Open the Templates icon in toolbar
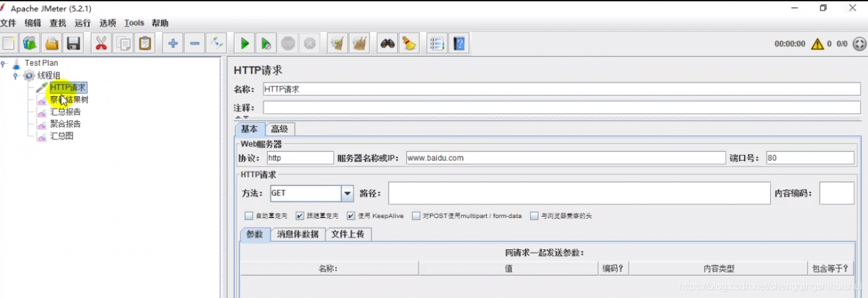This screenshot has width=868, height=298. pyautogui.click(x=30, y=44)
